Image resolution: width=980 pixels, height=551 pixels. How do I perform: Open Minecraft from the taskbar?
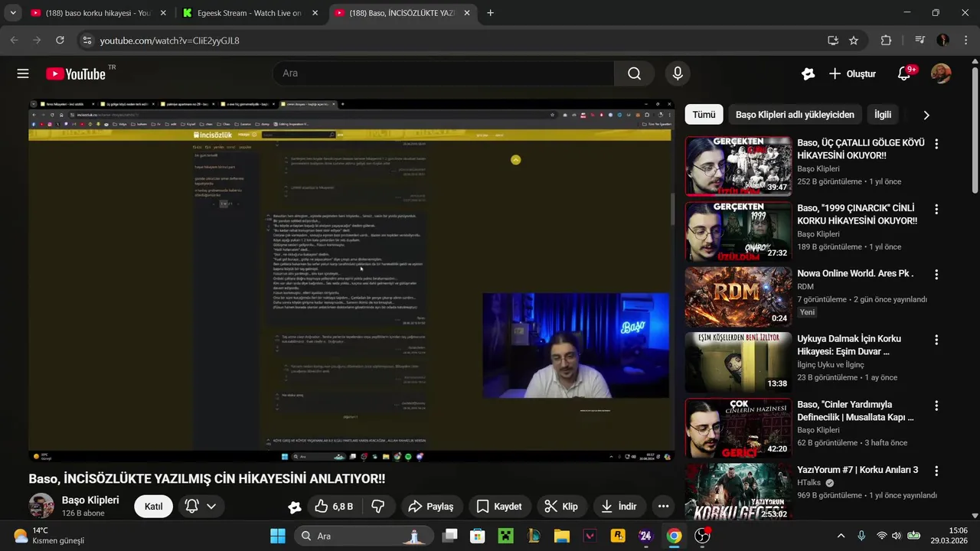pos(505,536)
